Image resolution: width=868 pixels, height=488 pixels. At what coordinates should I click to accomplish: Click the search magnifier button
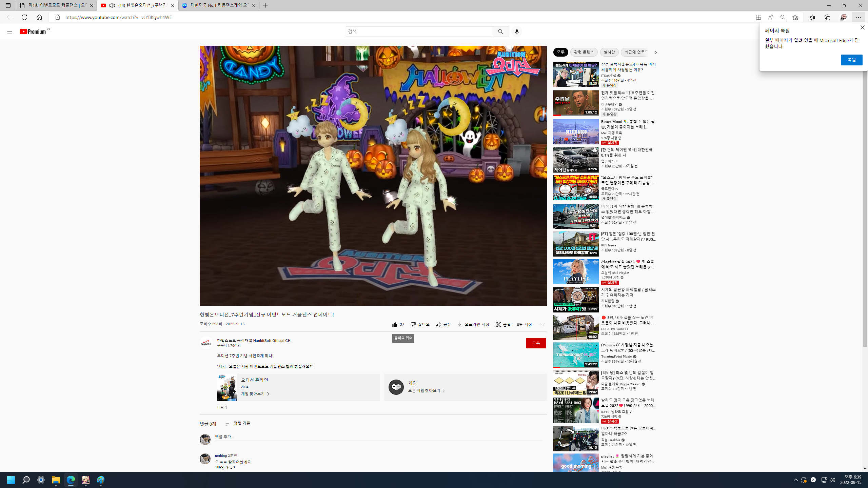(500, 32)
